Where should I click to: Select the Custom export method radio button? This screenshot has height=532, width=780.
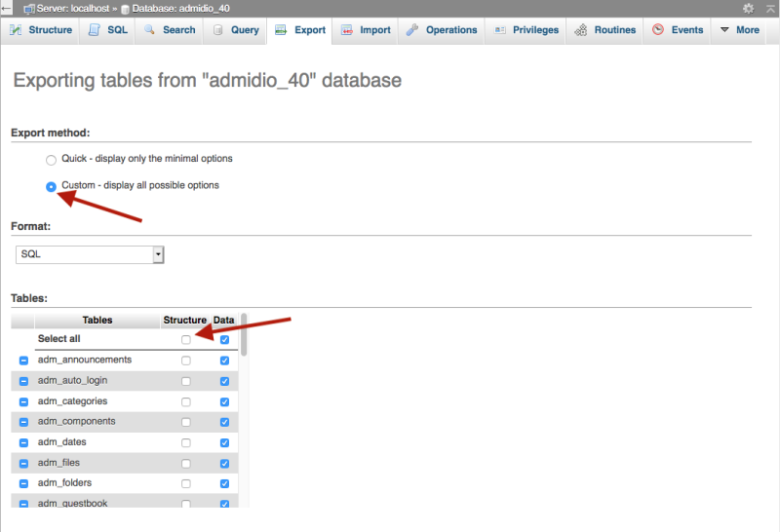(x=51, y=186)
